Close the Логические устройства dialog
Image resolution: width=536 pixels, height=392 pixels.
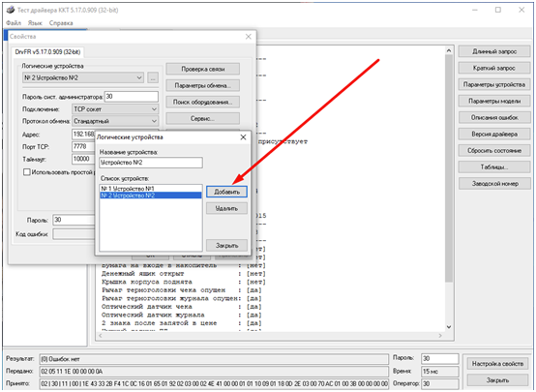tap(243, 137)
